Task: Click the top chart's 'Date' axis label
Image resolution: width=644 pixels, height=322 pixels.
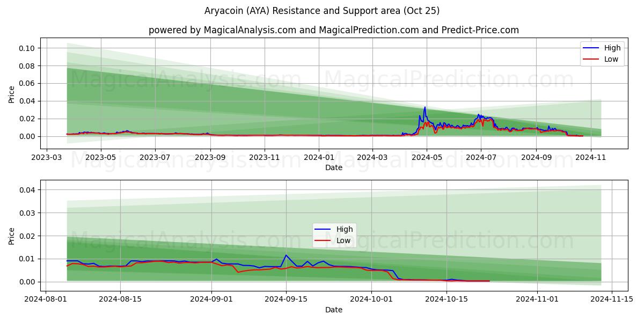Action: pos(334,167)
